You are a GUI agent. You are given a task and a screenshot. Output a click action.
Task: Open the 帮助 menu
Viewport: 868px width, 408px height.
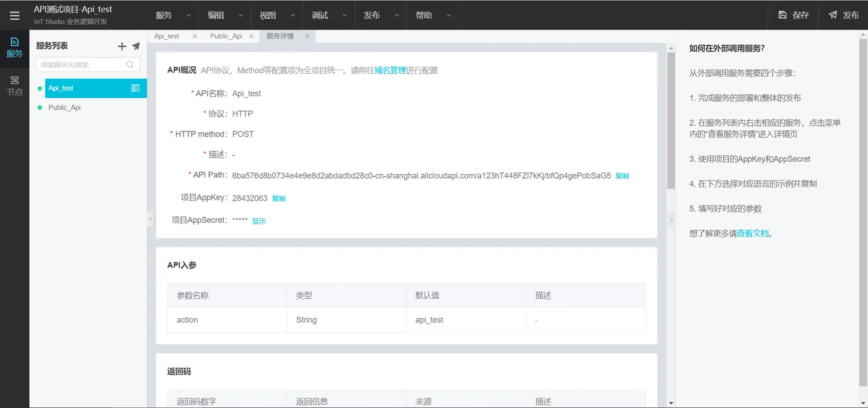(x=424, y=15)
